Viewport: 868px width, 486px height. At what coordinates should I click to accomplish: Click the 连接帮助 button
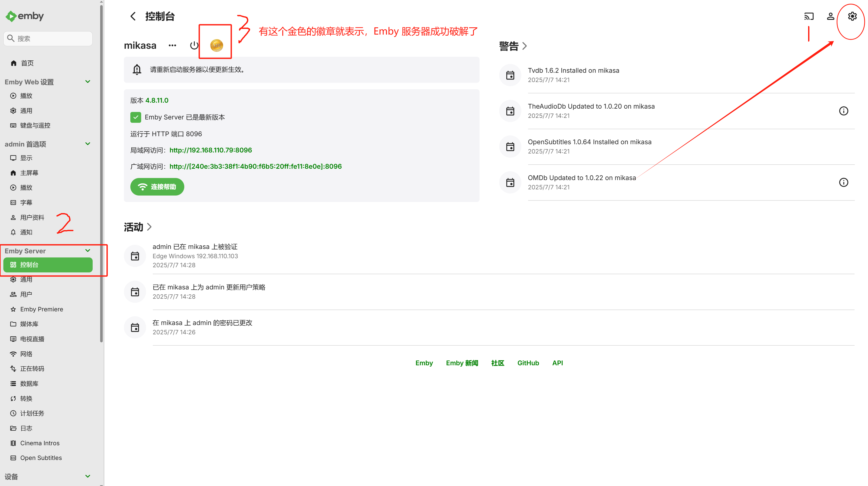tap(157, 187)
